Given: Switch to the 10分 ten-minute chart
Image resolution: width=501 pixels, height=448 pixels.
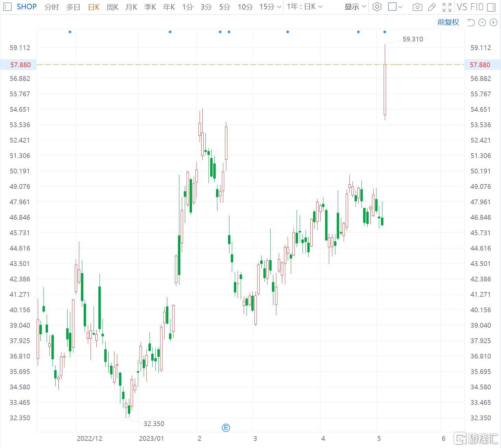Looking at the screenshot, I should [x=245, y=7].
